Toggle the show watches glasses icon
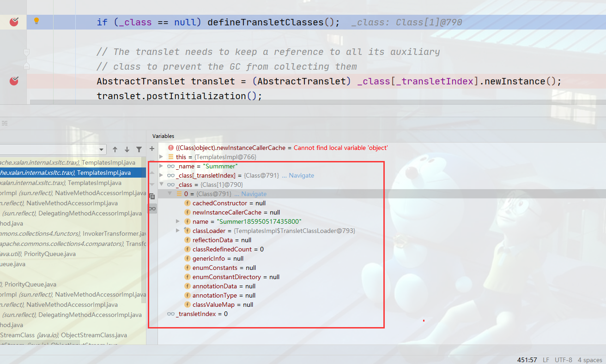Viewport: 606px width, 364px height. (152, 209)
